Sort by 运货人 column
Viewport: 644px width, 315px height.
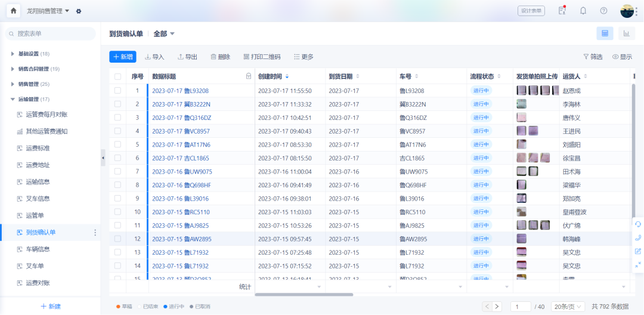(586, 76)
